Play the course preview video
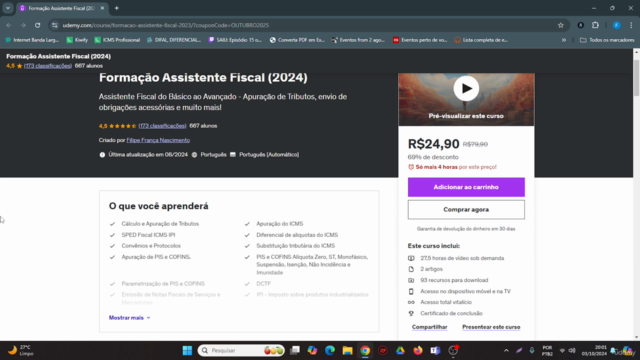Image resolution: width=640 pixels, height=360 pixels. click(466, 89)
